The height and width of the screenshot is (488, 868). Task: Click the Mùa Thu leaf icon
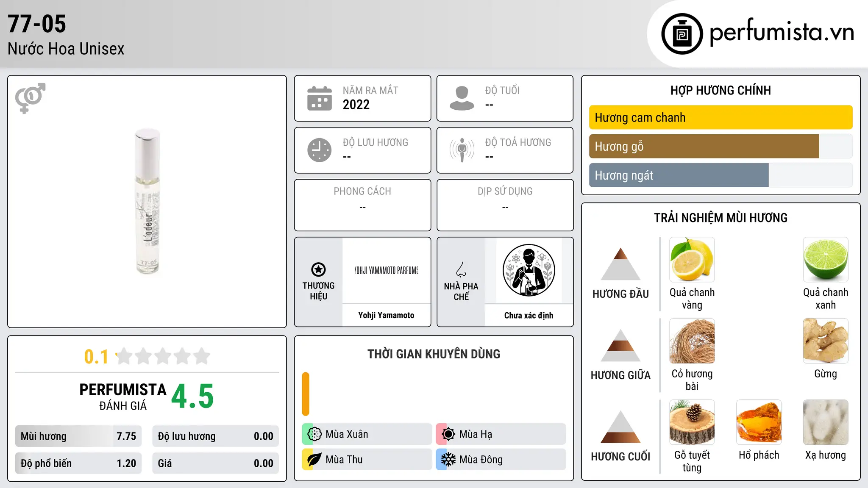(x=314, y=460)
